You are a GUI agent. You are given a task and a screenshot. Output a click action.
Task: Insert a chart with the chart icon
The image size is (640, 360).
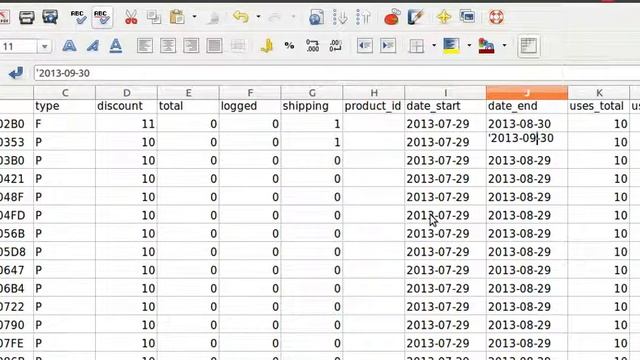[x=392, y=17]
